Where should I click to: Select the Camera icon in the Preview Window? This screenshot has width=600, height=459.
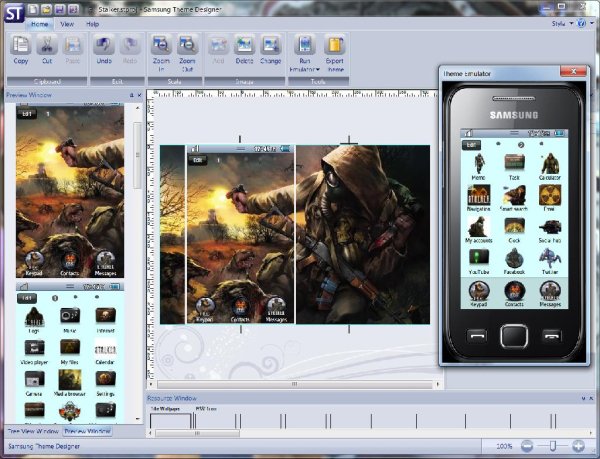tap(34, 379)
